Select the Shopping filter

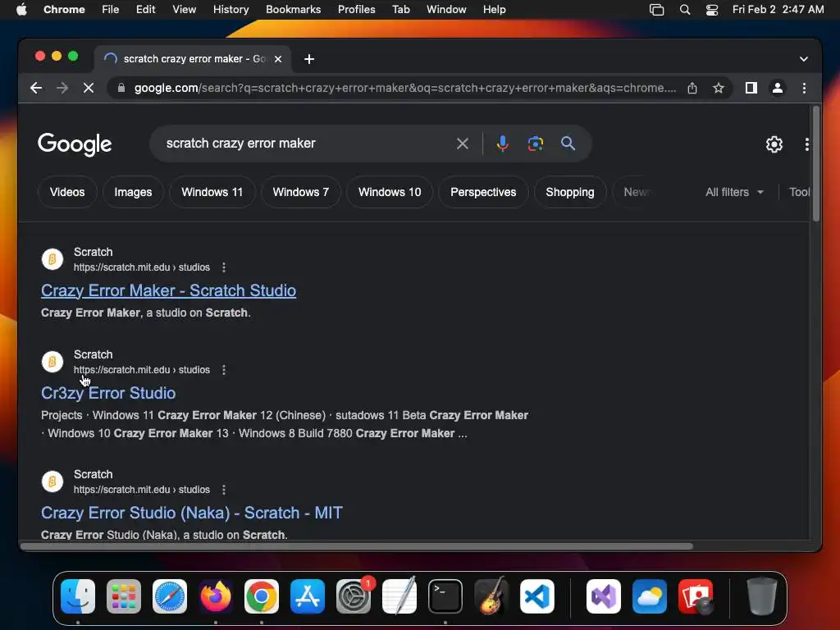point(570,192)
